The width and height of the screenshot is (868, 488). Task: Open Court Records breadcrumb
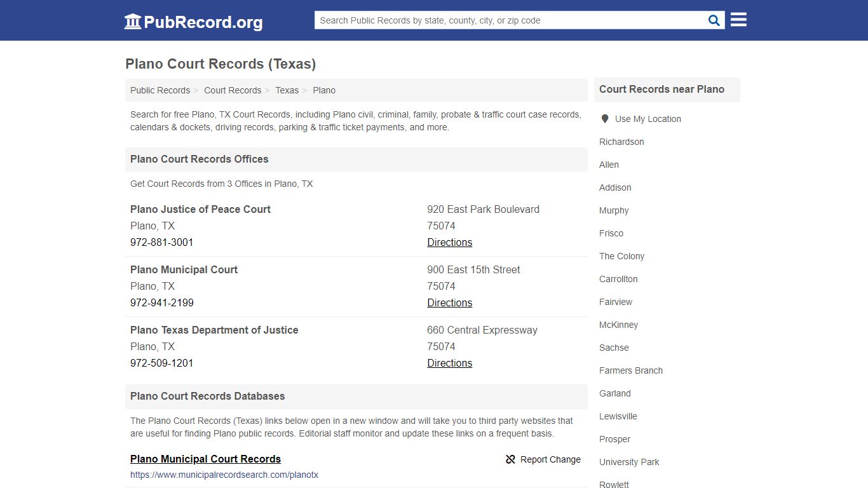[233, 90]
